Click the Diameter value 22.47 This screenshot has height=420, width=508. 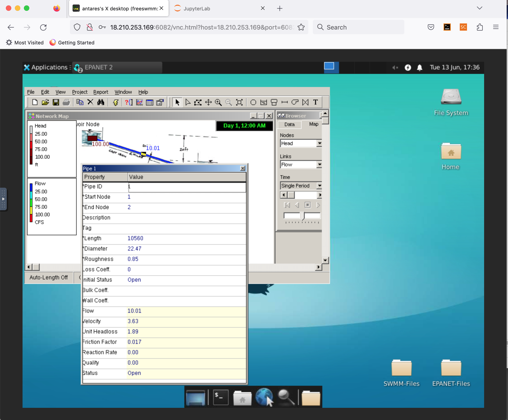(x=135, y=249)
